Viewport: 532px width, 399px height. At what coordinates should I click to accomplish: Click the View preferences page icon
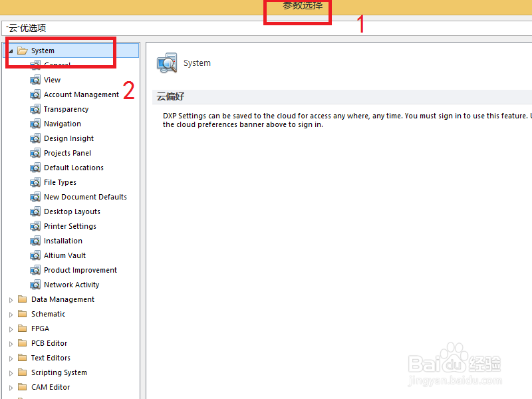(35, 80)
